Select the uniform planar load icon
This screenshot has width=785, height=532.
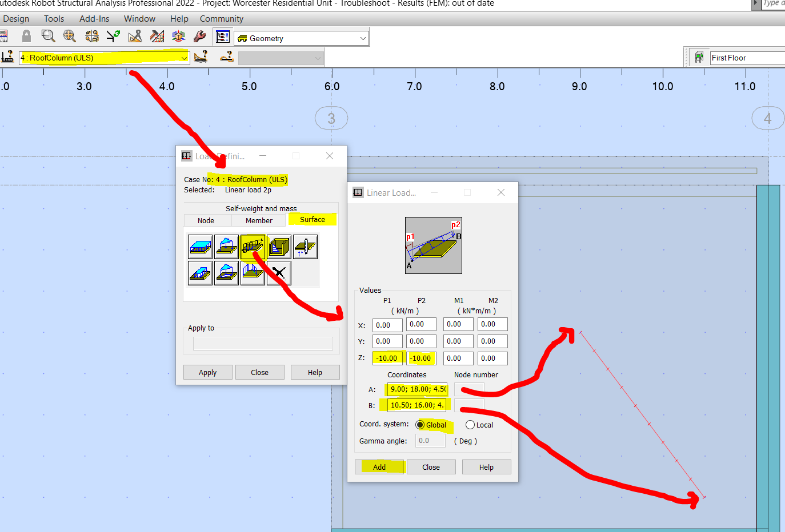pos(199,247)
